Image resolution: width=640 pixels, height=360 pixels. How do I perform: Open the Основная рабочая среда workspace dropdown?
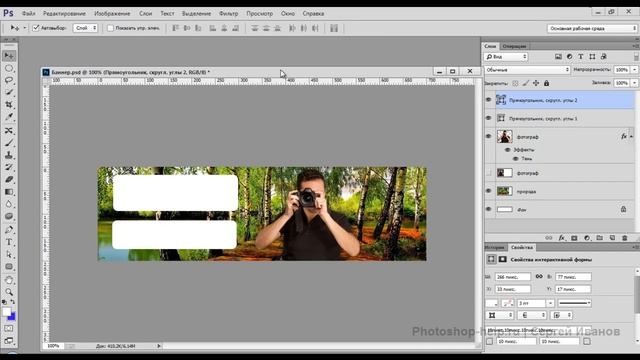pos(592,29)
